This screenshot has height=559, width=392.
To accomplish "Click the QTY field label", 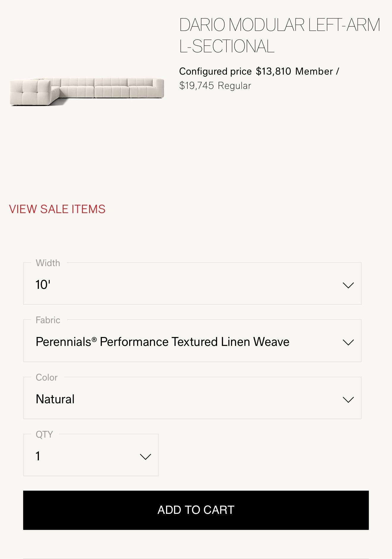I will coord(44,434).
